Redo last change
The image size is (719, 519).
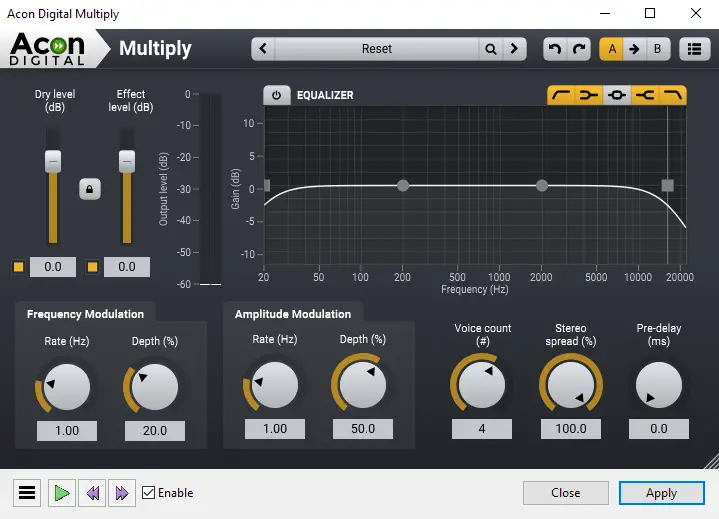[579, 49]
